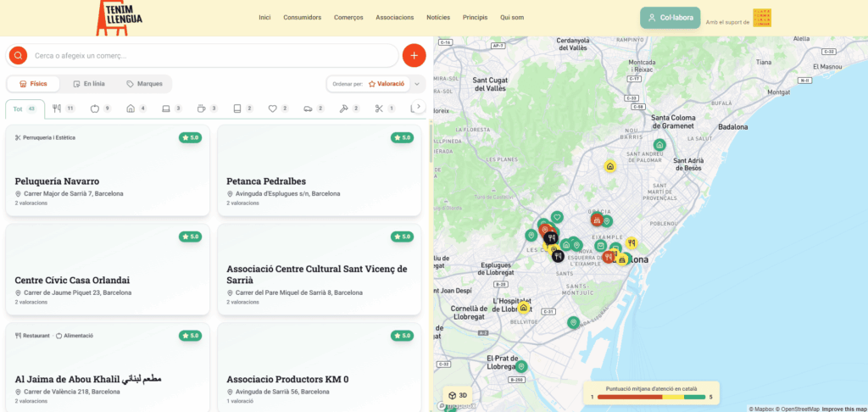Switch to Físics shops toggle

point(33,84)
